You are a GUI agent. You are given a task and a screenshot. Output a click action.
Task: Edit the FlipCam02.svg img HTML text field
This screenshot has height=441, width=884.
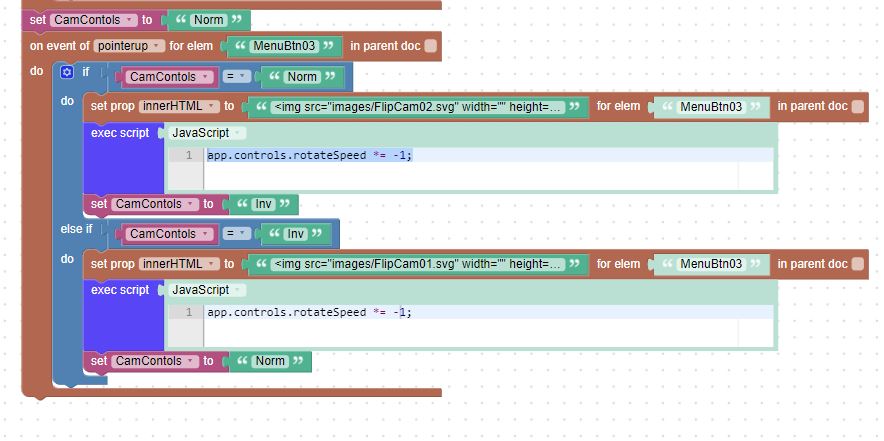point(418,107)
